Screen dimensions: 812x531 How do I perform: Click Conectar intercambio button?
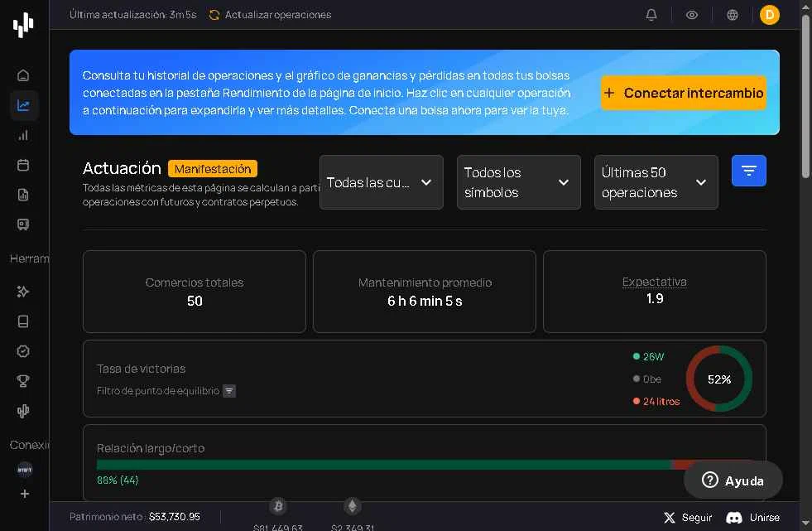point(684,94)
